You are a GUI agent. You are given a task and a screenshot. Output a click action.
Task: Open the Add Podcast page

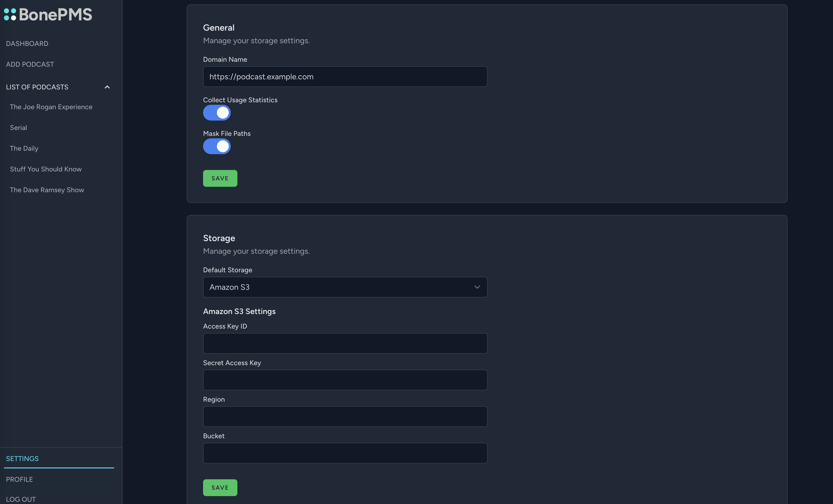pos(30,64)
